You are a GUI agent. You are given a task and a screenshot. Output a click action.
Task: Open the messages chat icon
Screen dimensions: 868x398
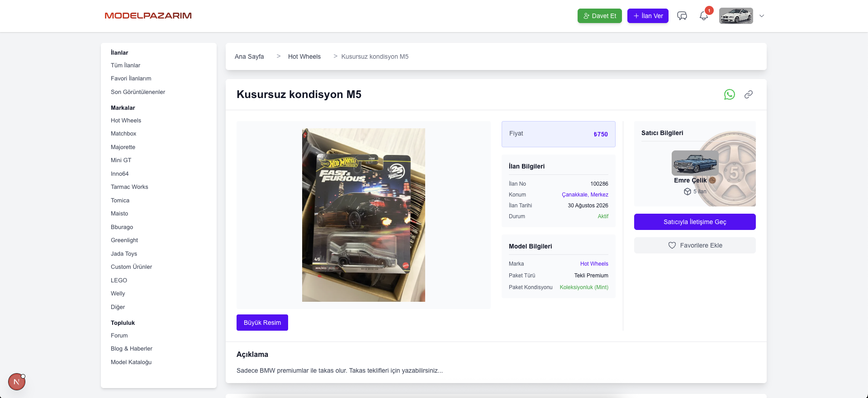[682, 16]
